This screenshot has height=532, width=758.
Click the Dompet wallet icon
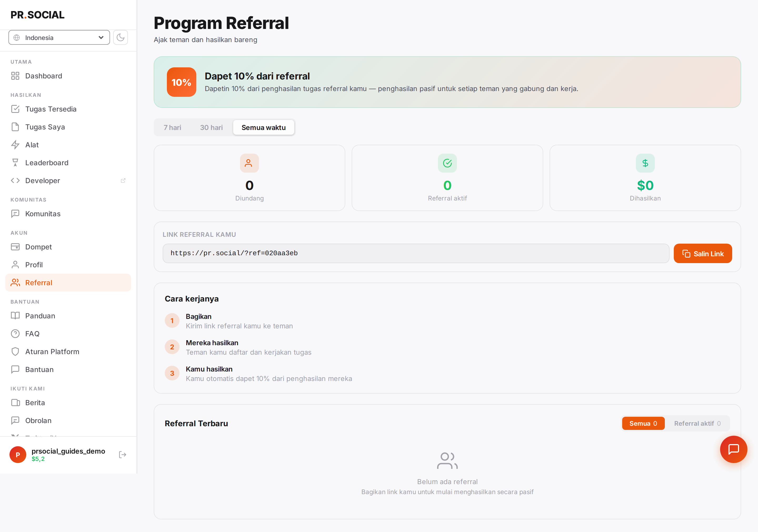point(15,247)
